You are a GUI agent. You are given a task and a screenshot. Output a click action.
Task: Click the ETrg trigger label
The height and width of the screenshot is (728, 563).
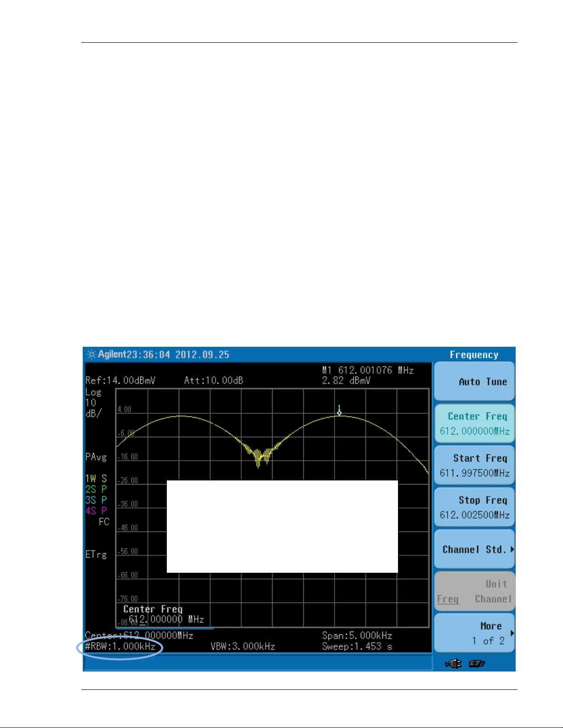(x=96, y=554)
